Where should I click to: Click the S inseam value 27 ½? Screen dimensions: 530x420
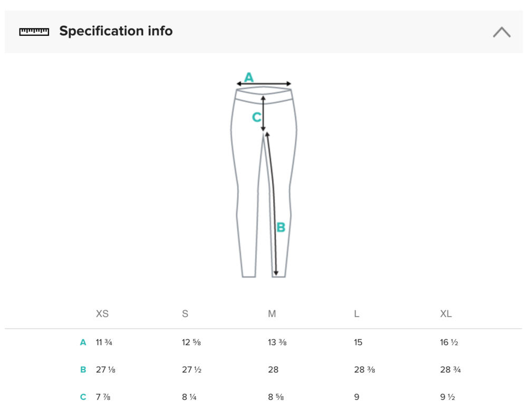coord(191,370)
